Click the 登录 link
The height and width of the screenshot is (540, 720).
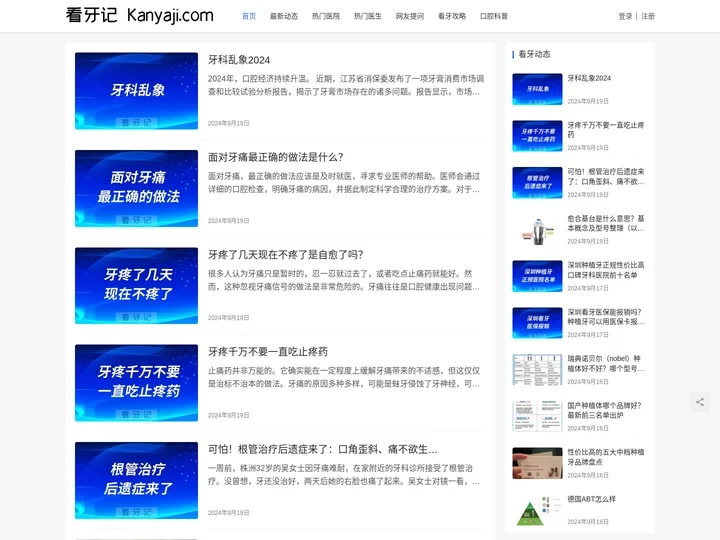(625, 16)
